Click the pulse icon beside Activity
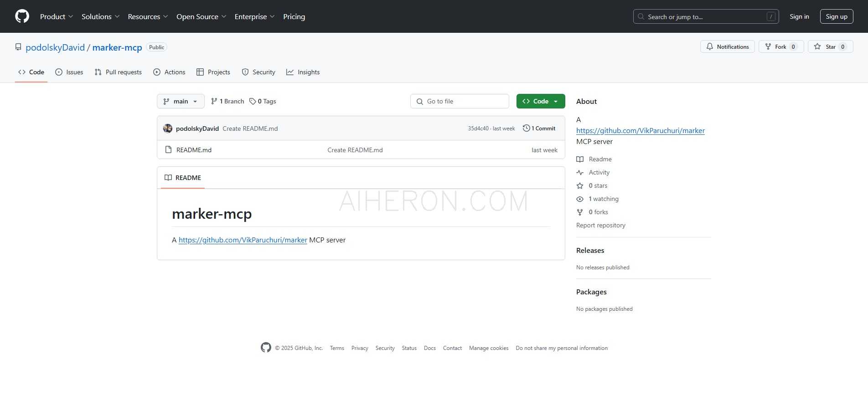 click(580, 172)
